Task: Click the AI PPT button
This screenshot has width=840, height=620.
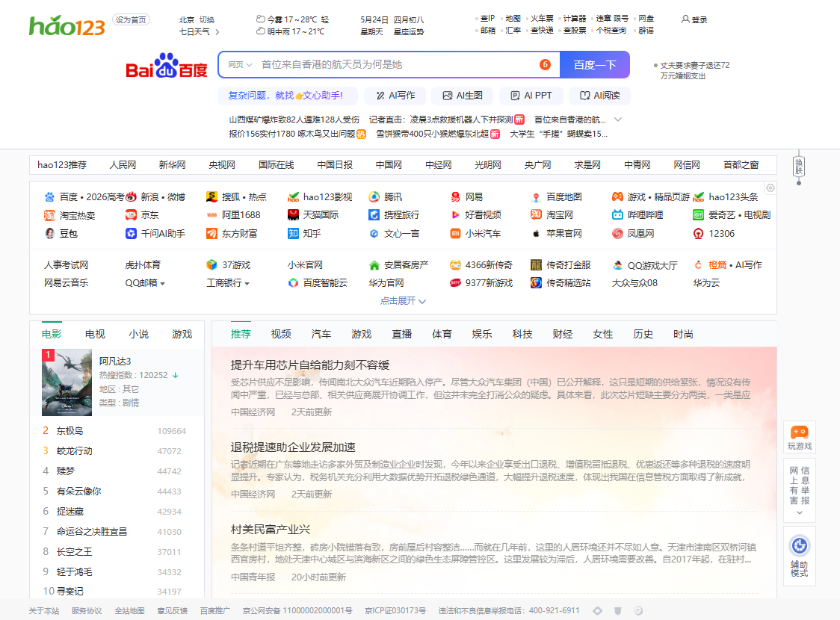Action: 531,96
